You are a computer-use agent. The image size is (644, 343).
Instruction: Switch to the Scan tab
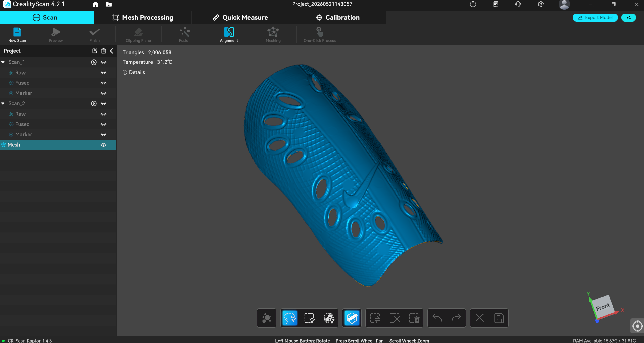coord(47,18)
